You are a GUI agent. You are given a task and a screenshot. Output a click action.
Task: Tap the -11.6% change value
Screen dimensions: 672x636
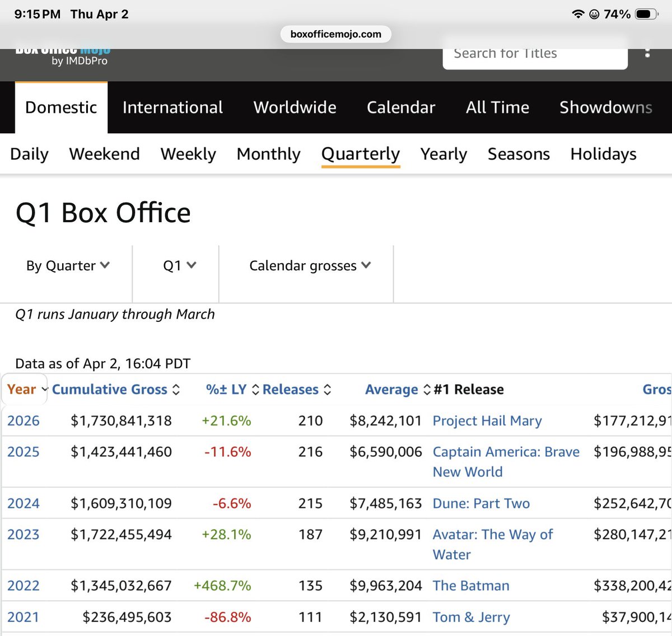click(x=227, y=452)
